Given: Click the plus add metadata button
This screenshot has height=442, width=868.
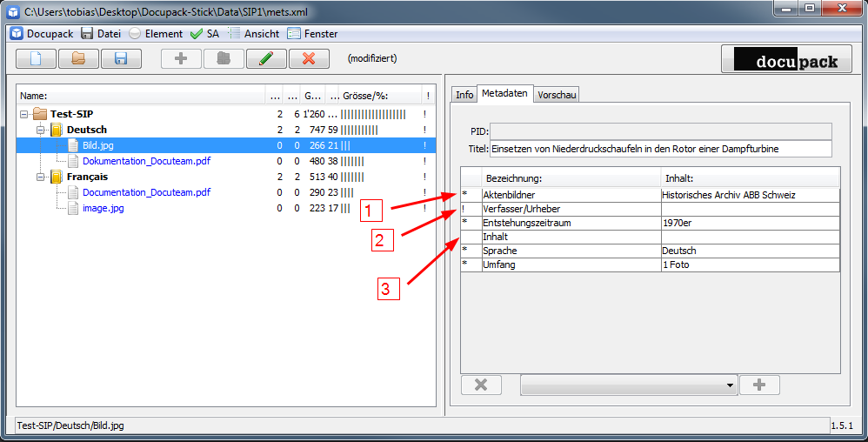Looking at the screenshot, I should pos(759,385).
